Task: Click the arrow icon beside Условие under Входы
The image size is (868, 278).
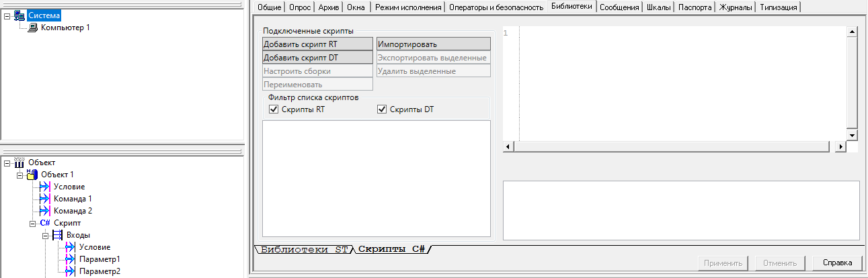Action: pos(71,247)
